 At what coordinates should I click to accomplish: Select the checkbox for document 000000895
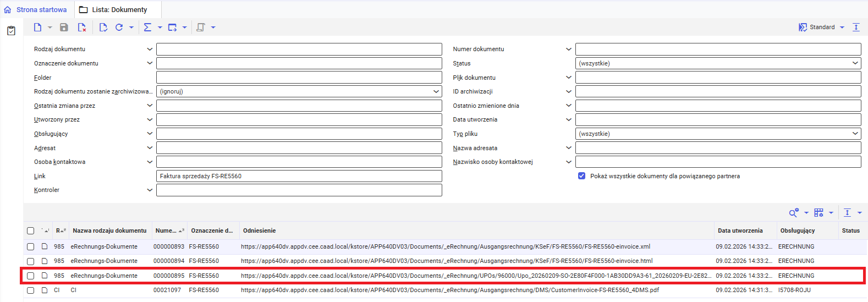click(x=31, y=276)
